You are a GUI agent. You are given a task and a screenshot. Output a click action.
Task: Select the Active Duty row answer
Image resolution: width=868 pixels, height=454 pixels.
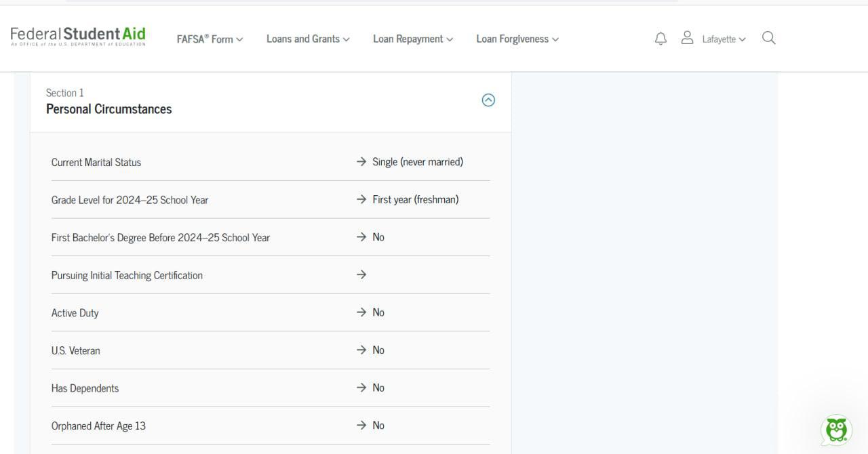(378, 312)
